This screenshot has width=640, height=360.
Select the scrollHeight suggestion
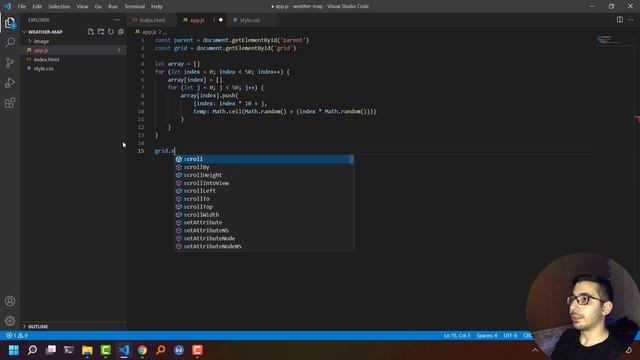tap(264, 175)
